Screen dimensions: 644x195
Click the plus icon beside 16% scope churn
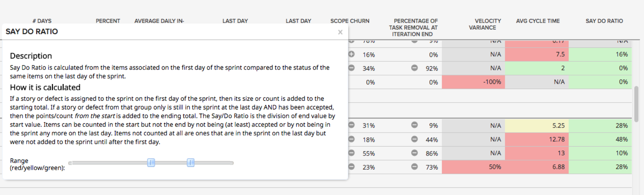coord(352,54)
